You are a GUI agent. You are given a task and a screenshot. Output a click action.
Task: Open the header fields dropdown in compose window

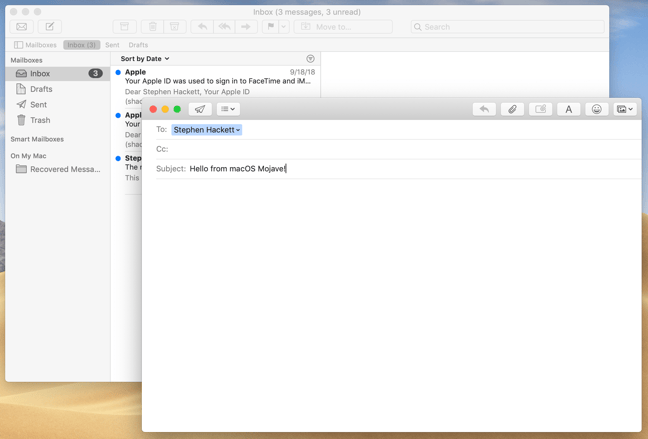(x=228, y=109)
